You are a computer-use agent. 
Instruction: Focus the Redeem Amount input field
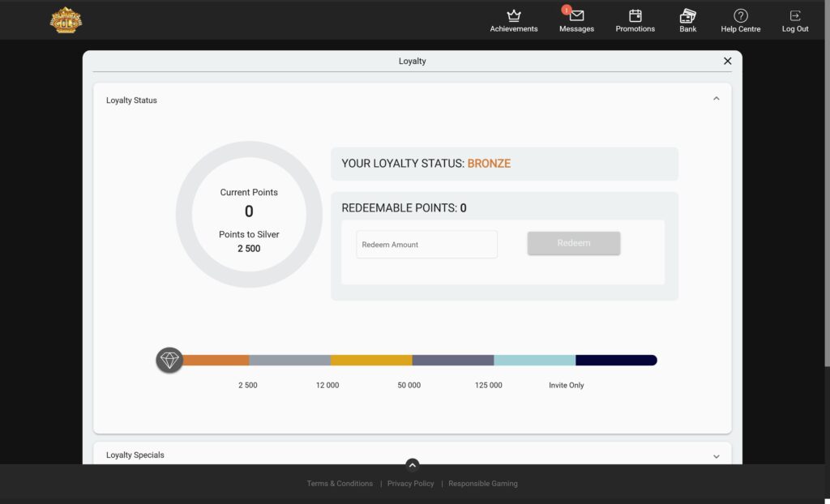coord(426,245)
